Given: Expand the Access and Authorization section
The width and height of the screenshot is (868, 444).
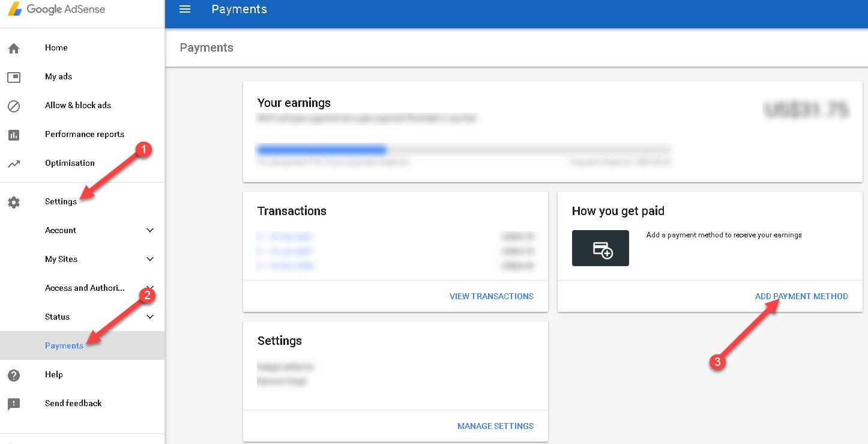Looking at the screenshot, I should pyautogui.click(x=149, y=288).
